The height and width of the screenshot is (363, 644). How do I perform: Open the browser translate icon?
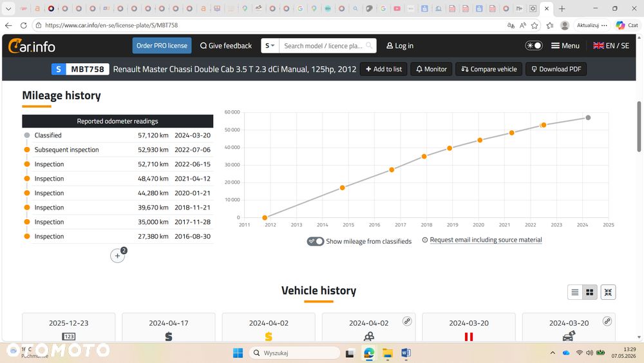[511, 25]
